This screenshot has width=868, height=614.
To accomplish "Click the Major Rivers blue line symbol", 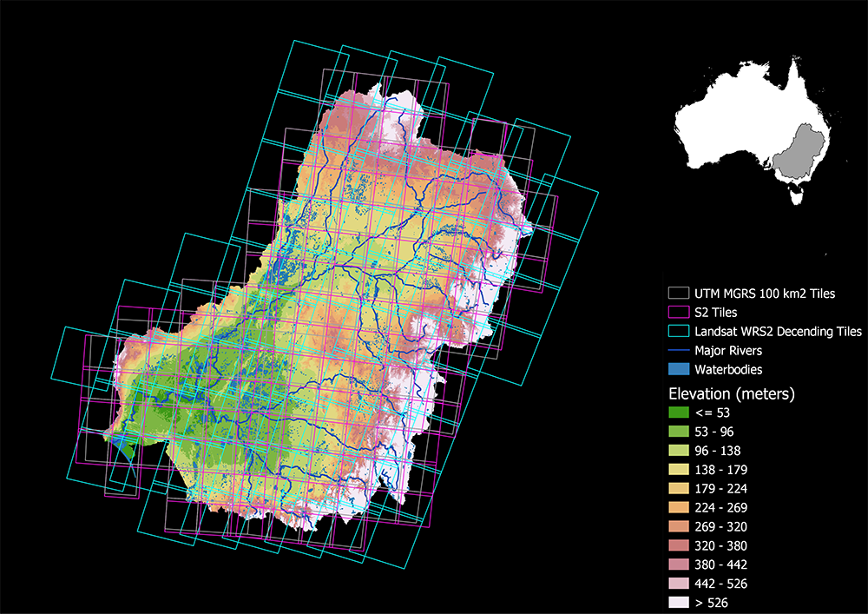I will pos(679,351).
